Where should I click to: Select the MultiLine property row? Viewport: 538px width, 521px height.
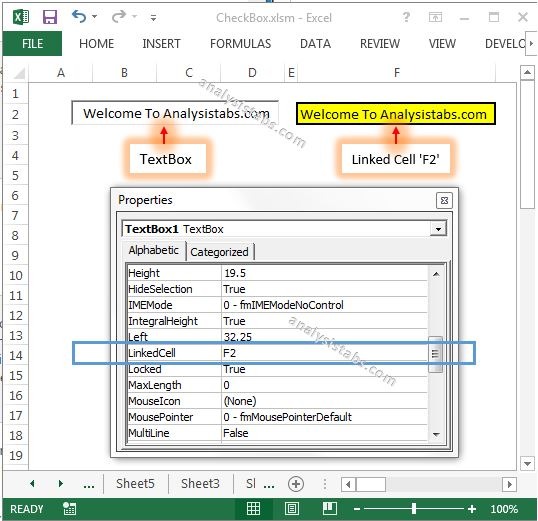[277, 433]
